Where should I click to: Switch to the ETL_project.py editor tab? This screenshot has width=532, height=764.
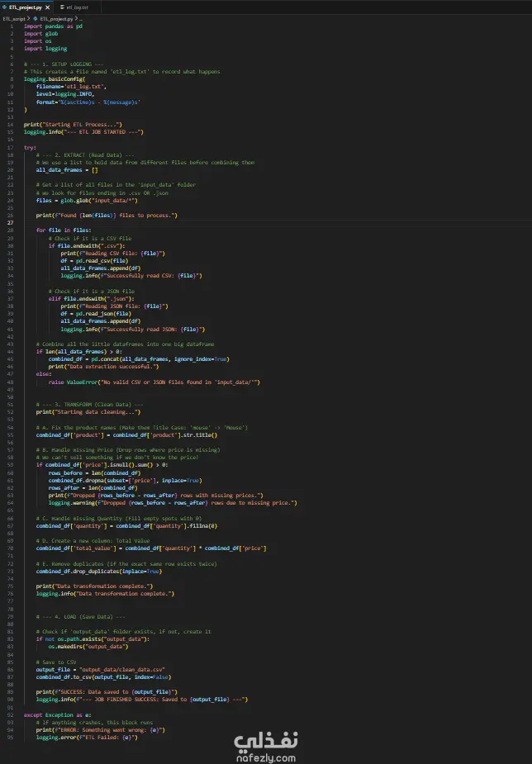[x=26, y=7]
